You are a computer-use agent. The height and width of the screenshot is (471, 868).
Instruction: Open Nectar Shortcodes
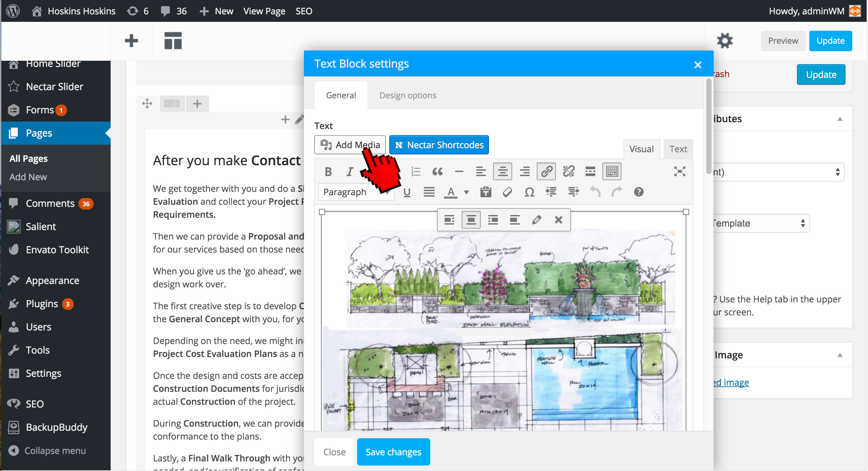point(439,145)
